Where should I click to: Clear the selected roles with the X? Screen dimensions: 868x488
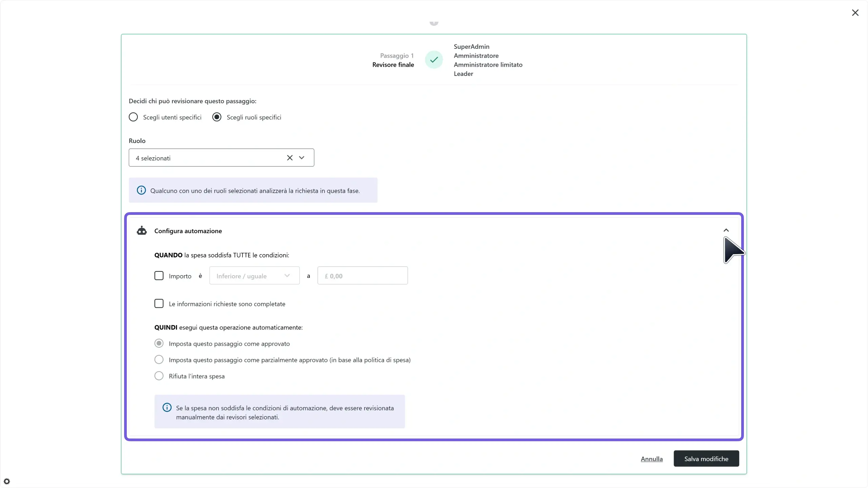290,158
